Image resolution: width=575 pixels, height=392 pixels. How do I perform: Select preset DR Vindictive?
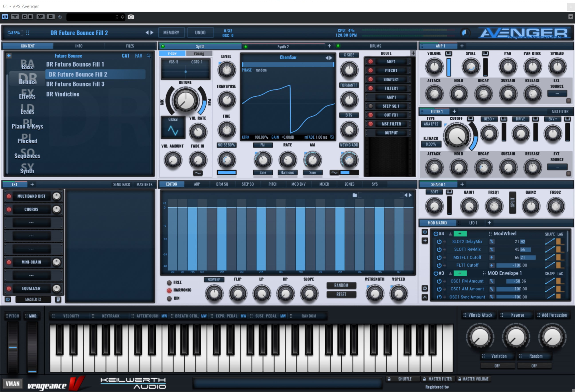[x=63, y=94]
